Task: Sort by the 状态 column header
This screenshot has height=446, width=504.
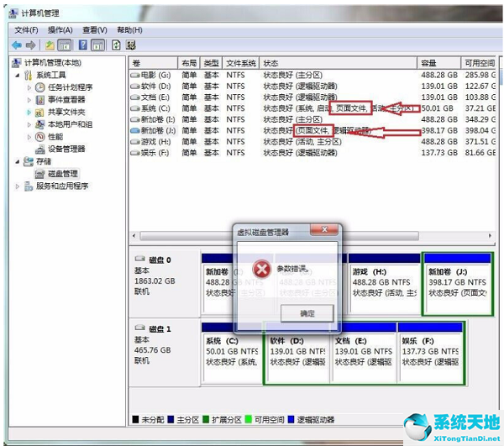Action: point(339,63)
